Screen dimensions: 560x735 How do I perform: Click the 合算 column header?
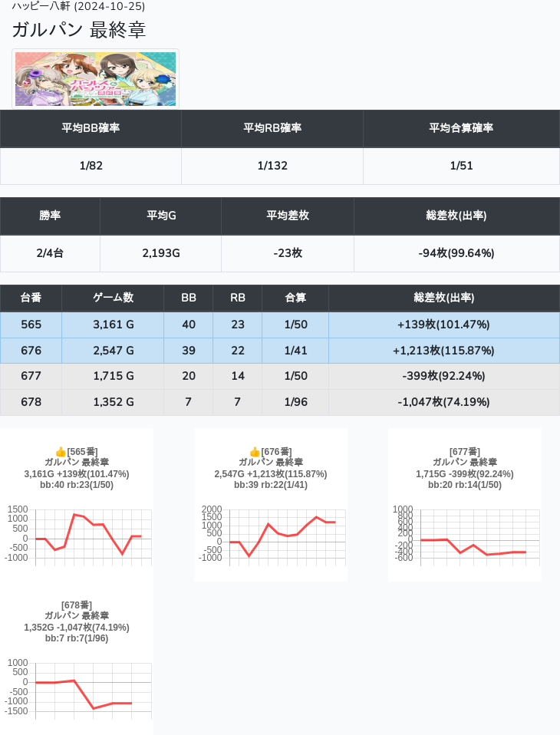pyautogui.click(x=295, y=298)
